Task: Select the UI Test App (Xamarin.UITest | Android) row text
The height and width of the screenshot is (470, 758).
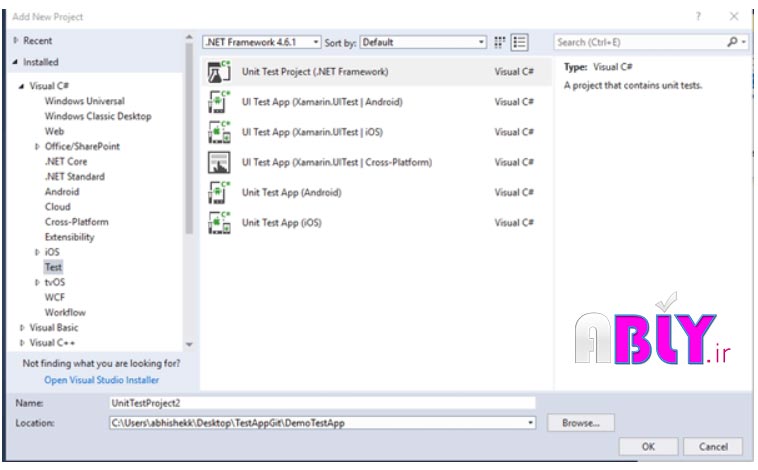Action: (x=322, y=102)
